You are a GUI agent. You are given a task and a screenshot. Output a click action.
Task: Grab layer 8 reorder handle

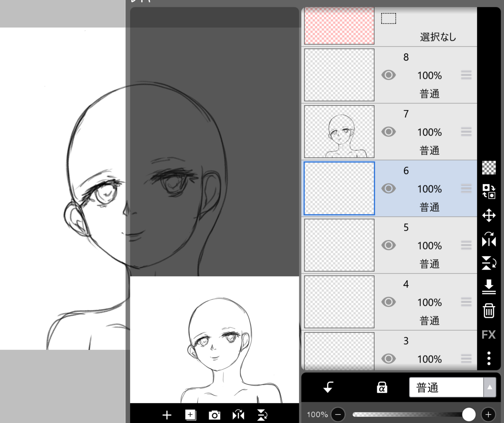pyautogui.click(x=466, y=75)
